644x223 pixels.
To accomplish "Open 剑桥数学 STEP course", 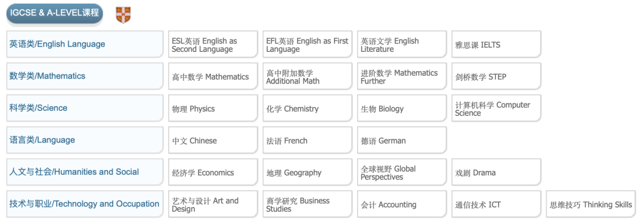I will point(497,76).
